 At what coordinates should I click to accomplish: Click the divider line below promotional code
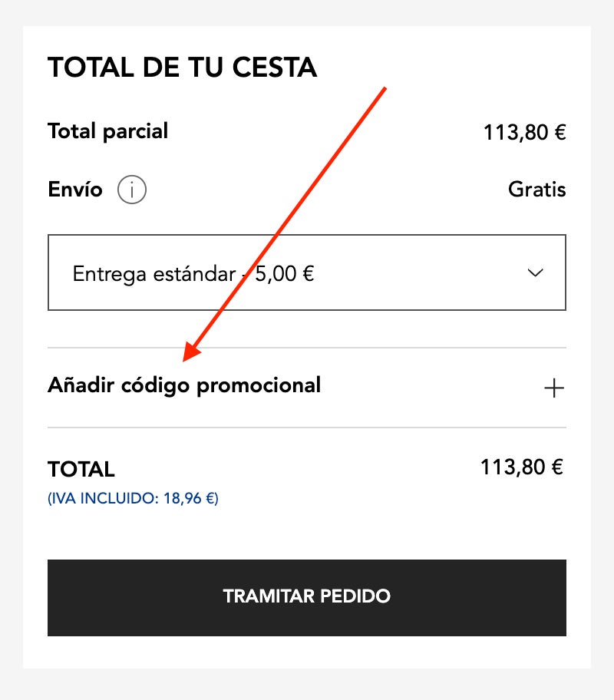coord(307,428)
